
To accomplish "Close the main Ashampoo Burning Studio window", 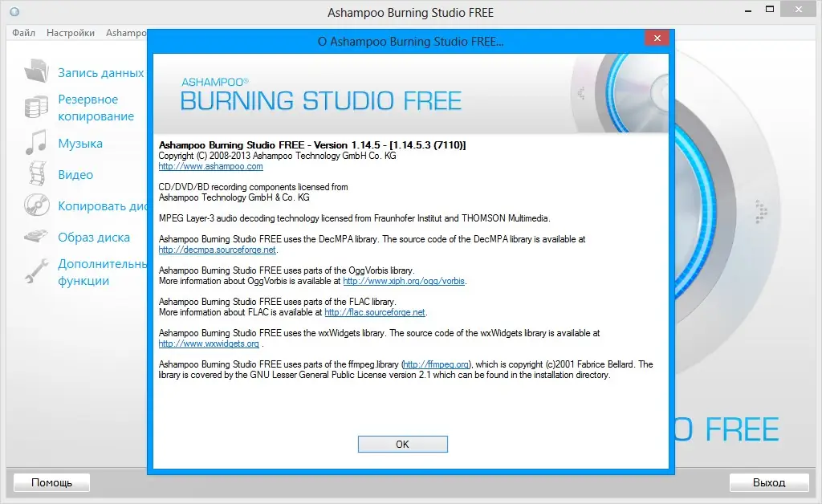I will [799, 9].
